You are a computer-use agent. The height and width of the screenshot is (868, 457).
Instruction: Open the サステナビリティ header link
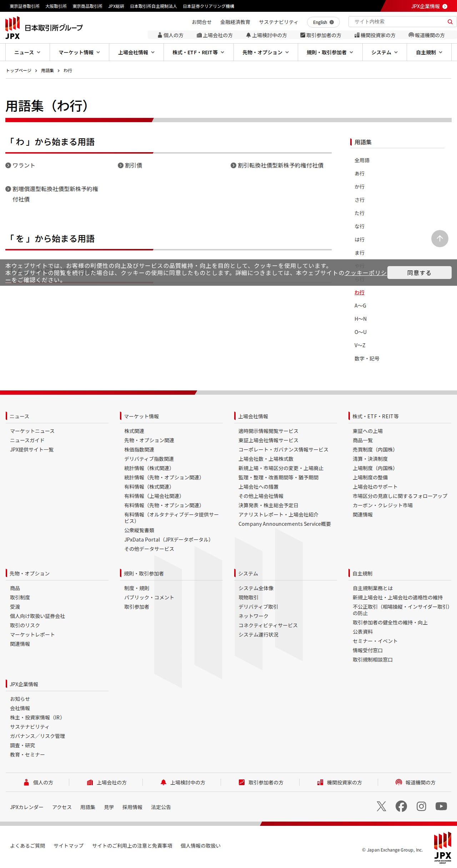tap(278, 22)
